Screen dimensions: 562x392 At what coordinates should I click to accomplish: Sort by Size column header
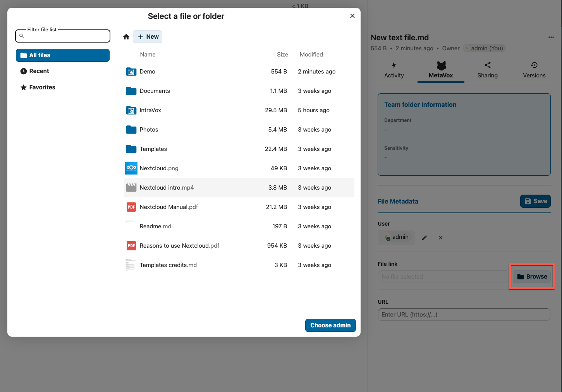point(282,55)
